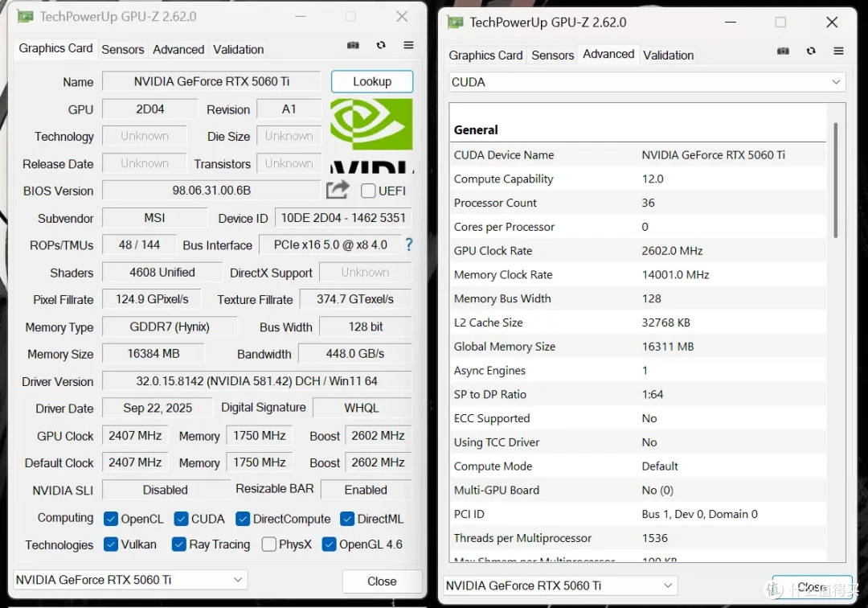Click Resizable BAR value Enabled
The width and height of the screenshot is (868, 608).
coord(366,490)
